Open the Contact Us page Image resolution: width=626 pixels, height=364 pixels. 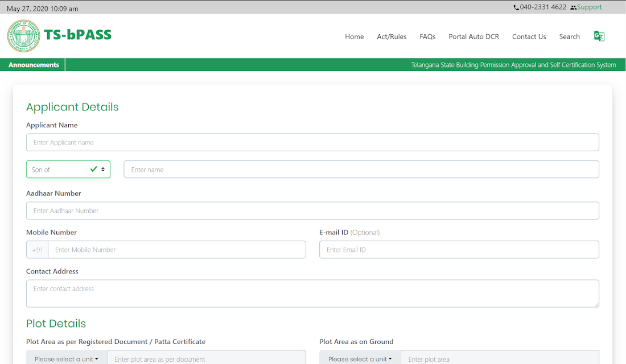click(529, 37)
